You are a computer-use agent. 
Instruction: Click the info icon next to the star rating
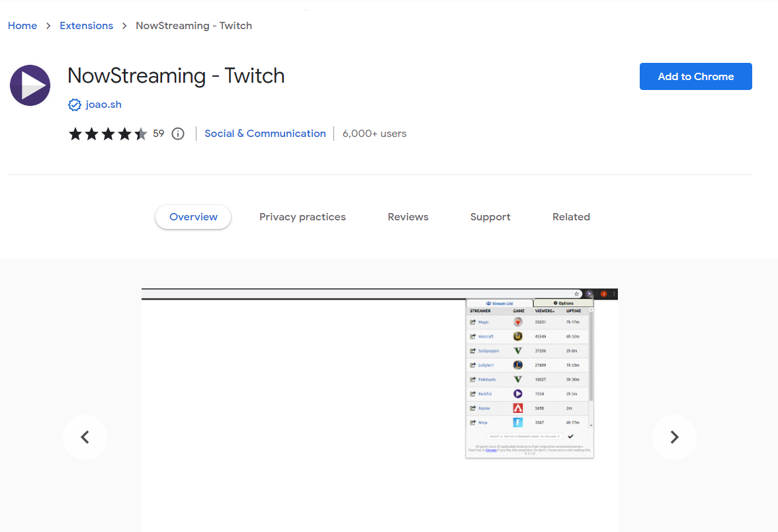click(x=177, y=133)
